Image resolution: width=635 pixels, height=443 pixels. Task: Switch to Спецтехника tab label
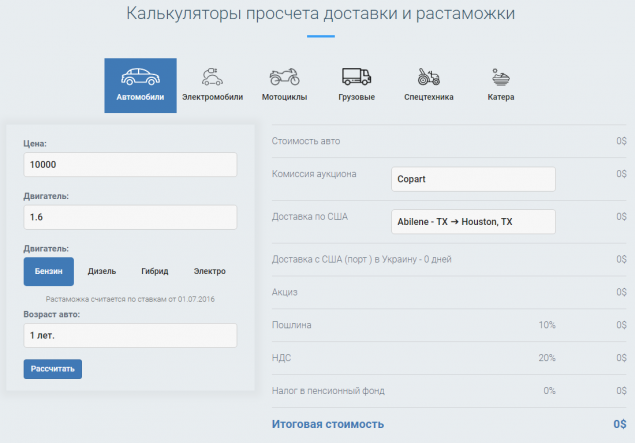tap(428, 97)
